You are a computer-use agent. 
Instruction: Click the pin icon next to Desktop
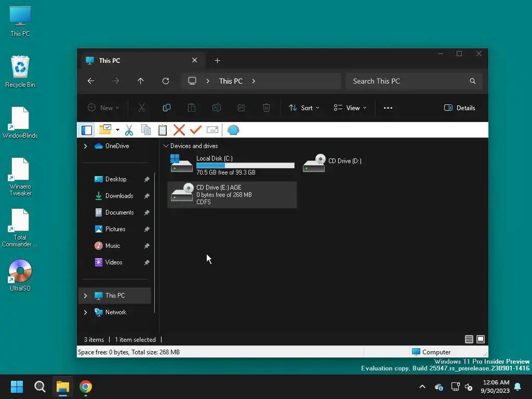click(x=147, y=179)
